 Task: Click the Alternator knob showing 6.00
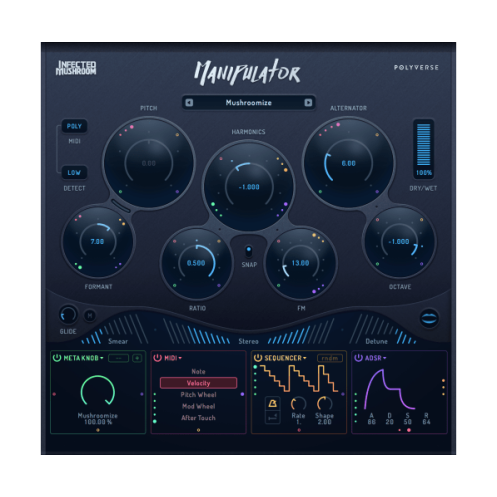tap(349, 163)
